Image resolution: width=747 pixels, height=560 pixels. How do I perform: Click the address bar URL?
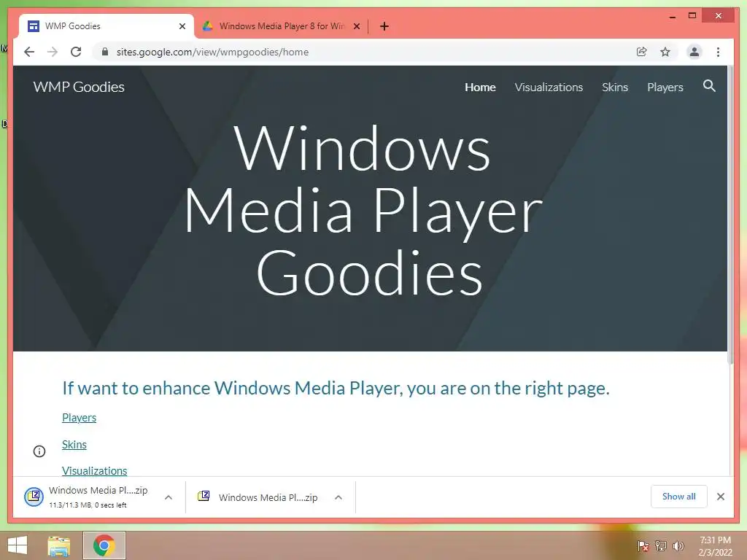[212, 52]
